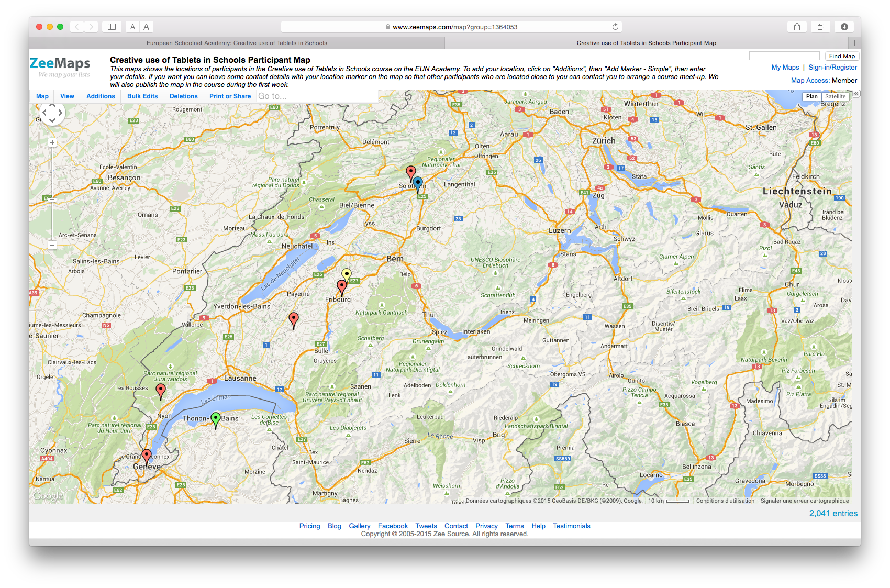Click the green marker at Thonon-les-Bains
Screen dimensions: 890x588
pos(215,418)
